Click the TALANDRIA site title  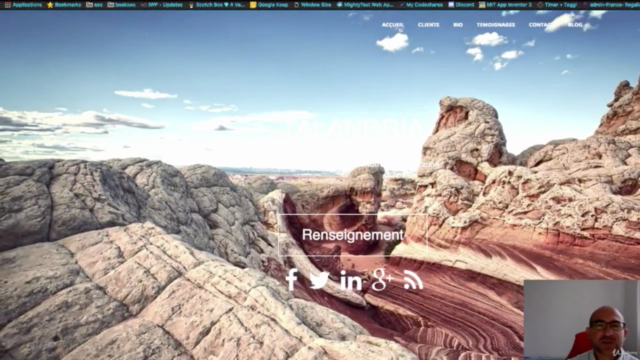point(354,128)
